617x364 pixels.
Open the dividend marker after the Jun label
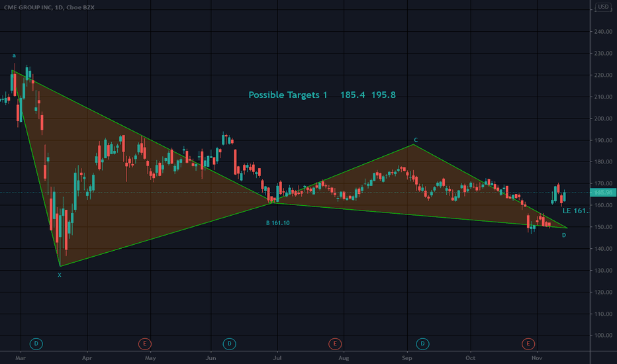[230, 343]
